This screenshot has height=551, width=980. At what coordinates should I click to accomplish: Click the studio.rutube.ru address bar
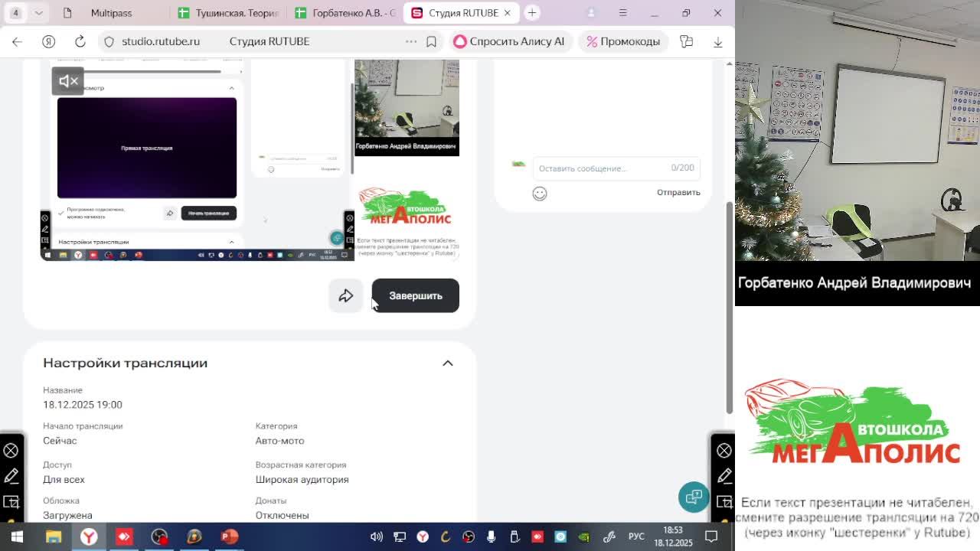tap(161, 41)
